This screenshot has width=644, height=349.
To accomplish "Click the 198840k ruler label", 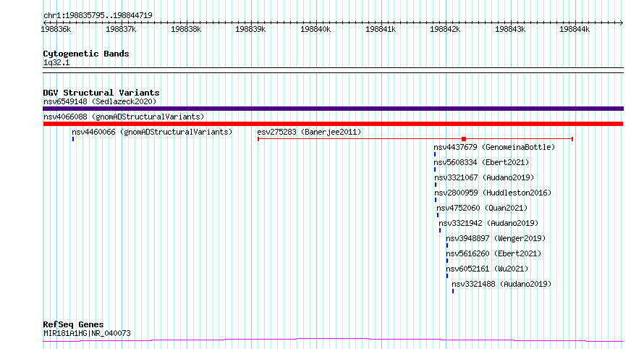I will point(315,29).
